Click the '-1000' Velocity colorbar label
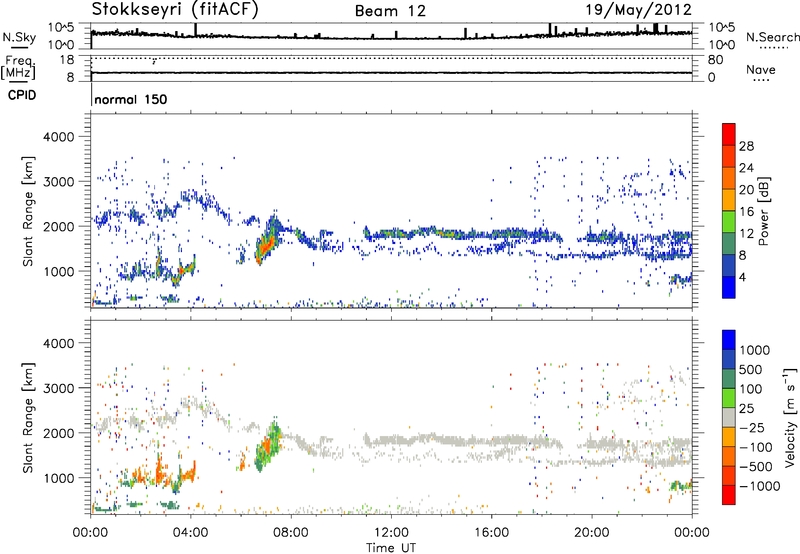Image resolution: width=800 pixels, height=554 pixels. tap(759, 486)
